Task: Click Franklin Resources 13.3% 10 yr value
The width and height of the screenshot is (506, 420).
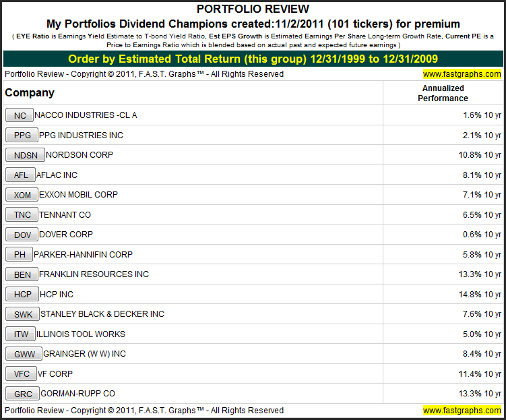Action: 480,274
